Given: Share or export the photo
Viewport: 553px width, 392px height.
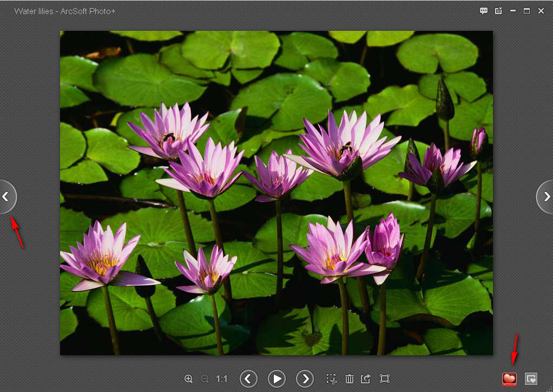Looking at the screenshot, I should (x=366, y=379).
